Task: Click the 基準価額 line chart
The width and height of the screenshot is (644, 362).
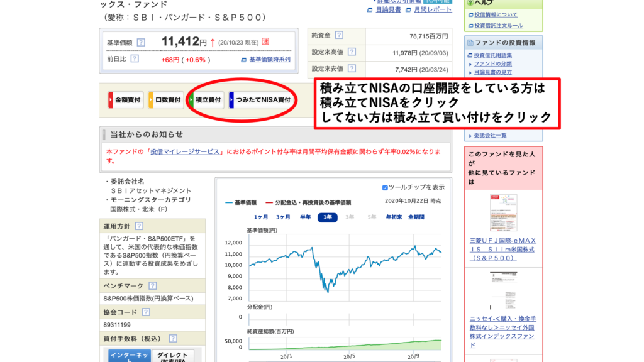Action: [x=345, y=268]
